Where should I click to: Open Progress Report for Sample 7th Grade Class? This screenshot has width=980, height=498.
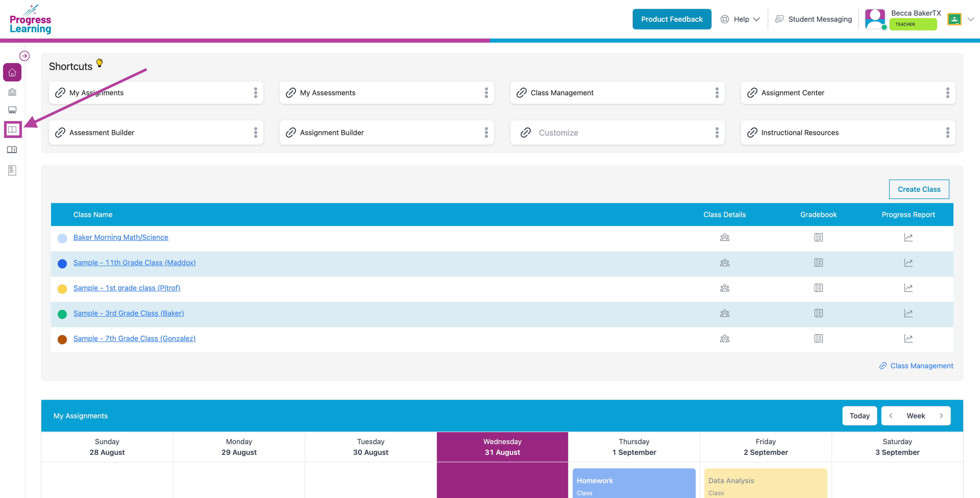[909, 338]
